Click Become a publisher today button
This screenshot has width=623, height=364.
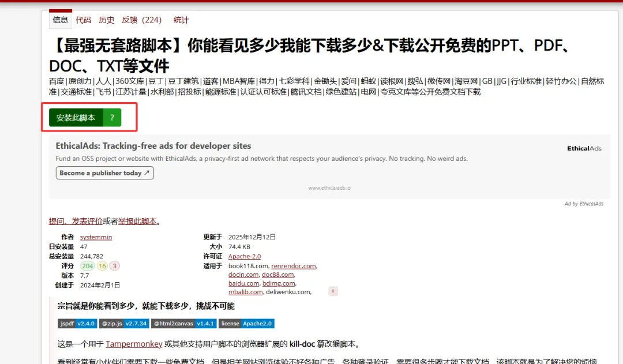coord(104,173)
